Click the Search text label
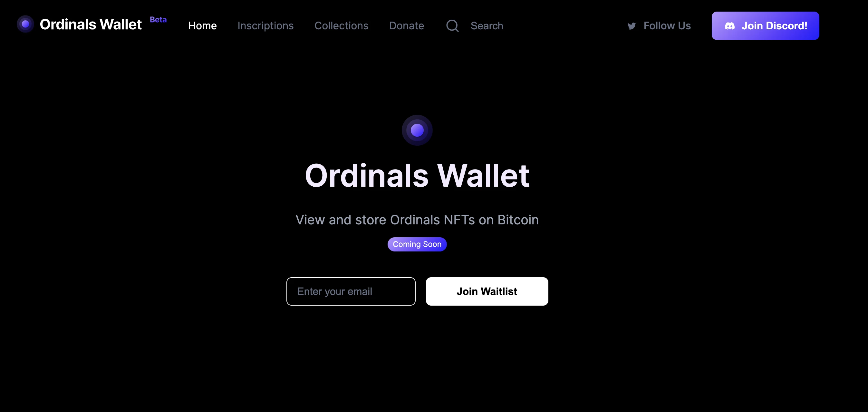Image resolution: width=868 pixels, height=412 pixels. [487, 25]
